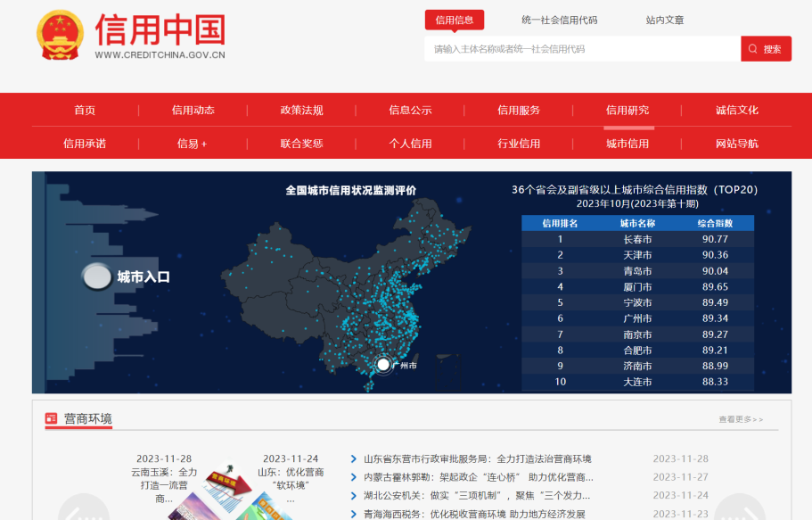Click 南京市 in the ranking table
The height and width of the screenshot is (520, 812).
[637, 334]
